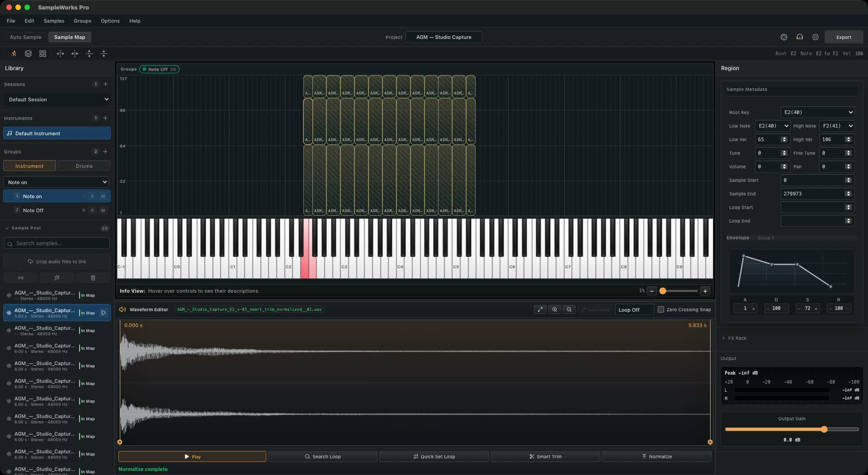
Task: Click waveform zoom in magnifier icon
Action: point(555,309)
